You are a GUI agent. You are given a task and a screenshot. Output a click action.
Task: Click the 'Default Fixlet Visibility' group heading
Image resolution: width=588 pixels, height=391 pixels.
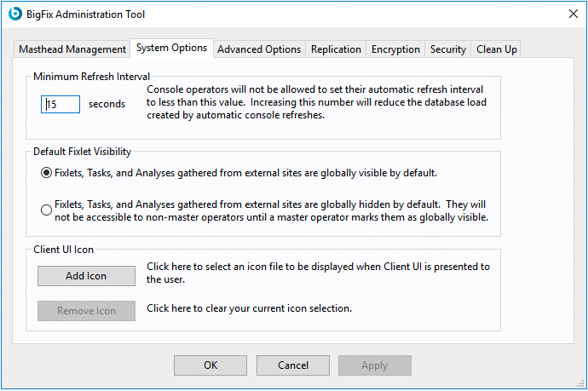click(82, 152)
